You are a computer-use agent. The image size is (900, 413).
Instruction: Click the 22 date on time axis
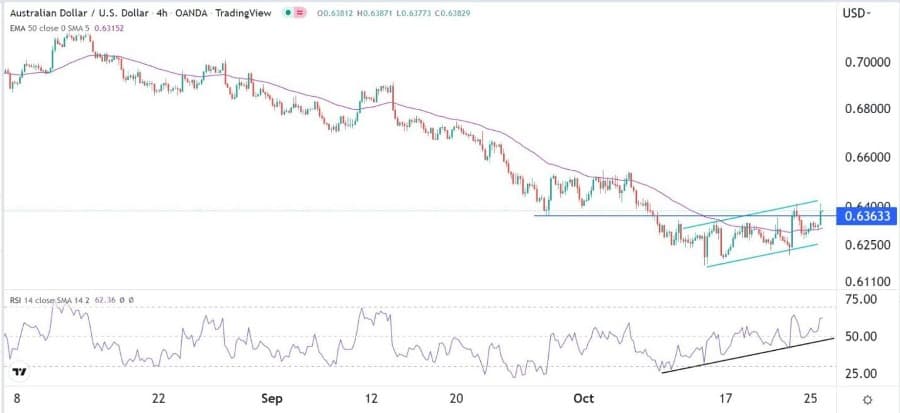(x=159, y=399)
